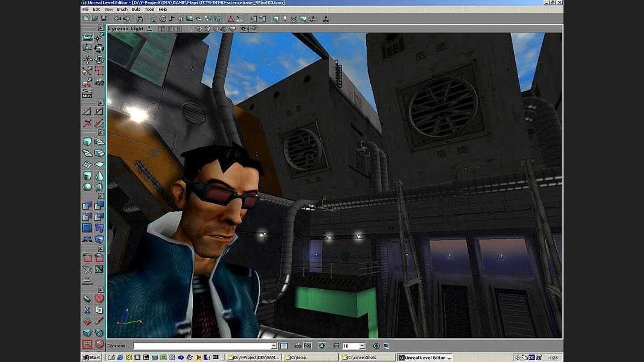Toggle the F viewport mode button
Image resolution: width=644 pixels, height=362 pixels.
[170, 29]
